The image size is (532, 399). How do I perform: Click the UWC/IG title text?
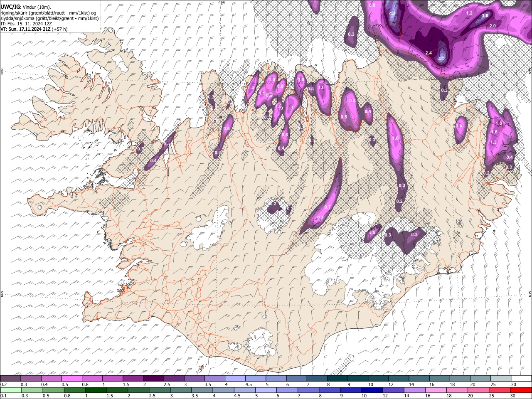coord(10,7)
